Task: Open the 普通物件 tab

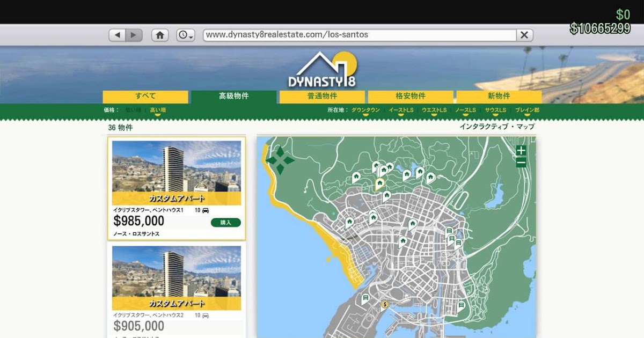Action: tap(322, 97)
